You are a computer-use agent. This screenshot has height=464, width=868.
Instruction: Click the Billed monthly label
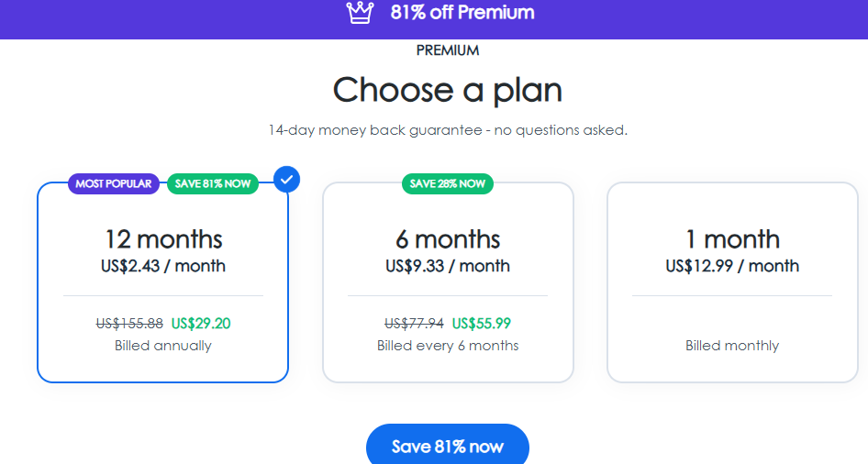732,346
